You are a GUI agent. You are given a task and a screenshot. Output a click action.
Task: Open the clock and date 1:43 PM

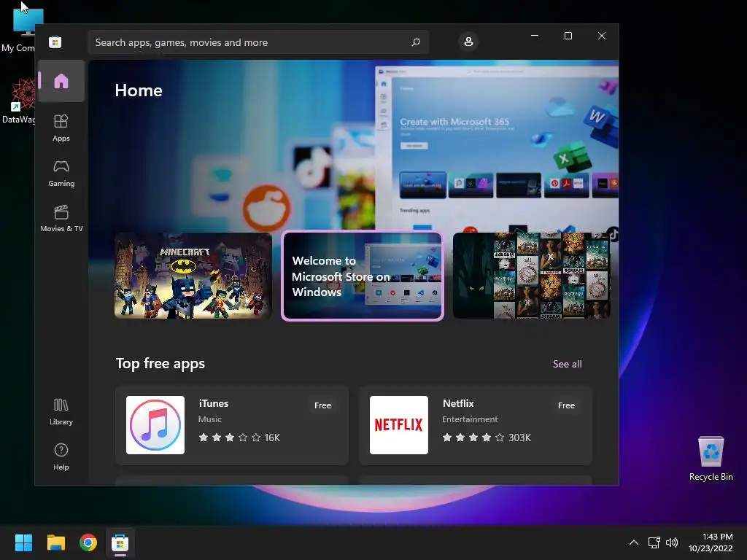tap(711, 542)
